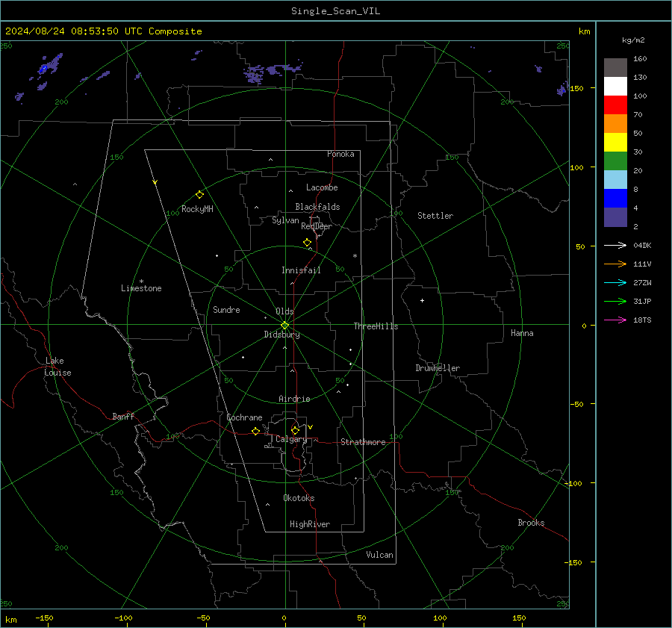Click the Banff town label
Image resolution: width=672 pixels, height=628 pixels.
click(x=123, y=417)
